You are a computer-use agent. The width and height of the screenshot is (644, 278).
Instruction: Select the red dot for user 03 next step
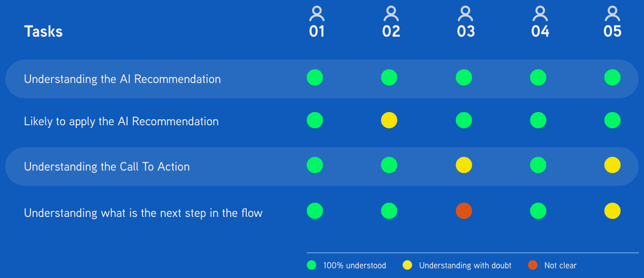(464, 211)
